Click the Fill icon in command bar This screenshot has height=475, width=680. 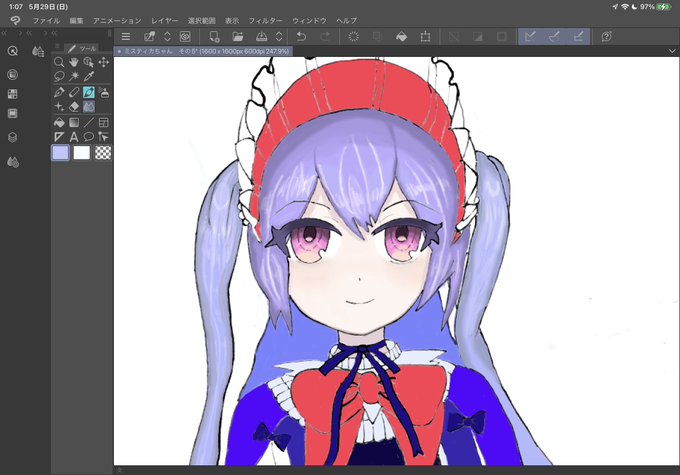click(402, 37)
